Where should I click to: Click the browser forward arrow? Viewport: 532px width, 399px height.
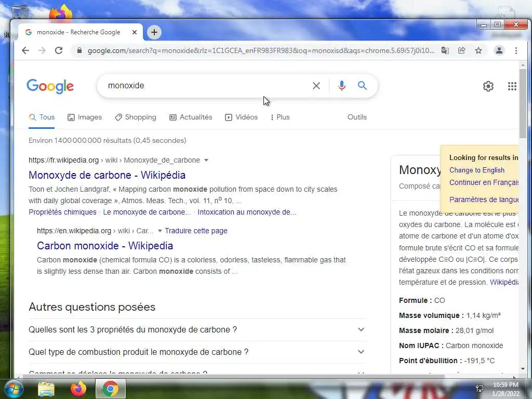[42, 50]
